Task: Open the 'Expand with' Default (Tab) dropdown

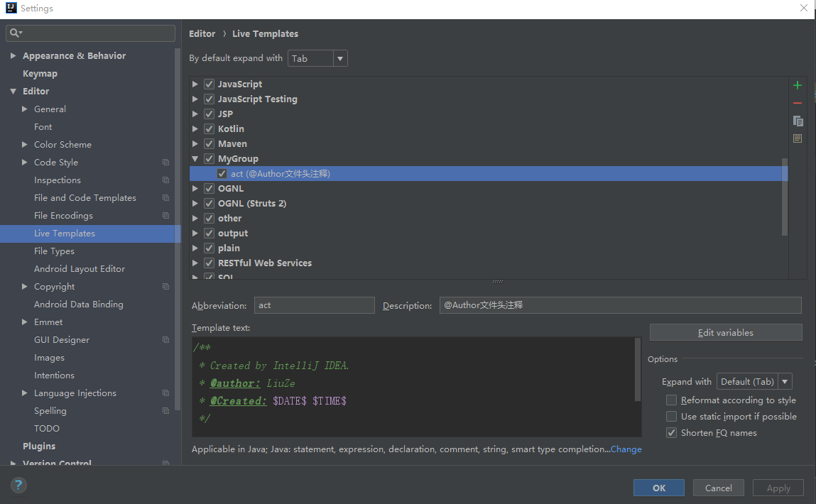Action: click(x=784, y=381)
